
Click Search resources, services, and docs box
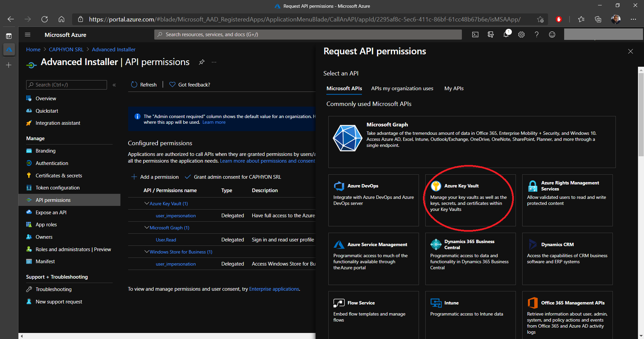click(x=308, y=35)
